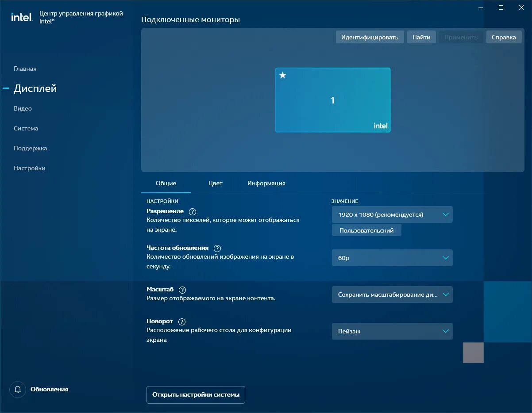This screenshot has height=413, width=532.
Task: Open help icon next to Масштаб
Action: [182, 290]
